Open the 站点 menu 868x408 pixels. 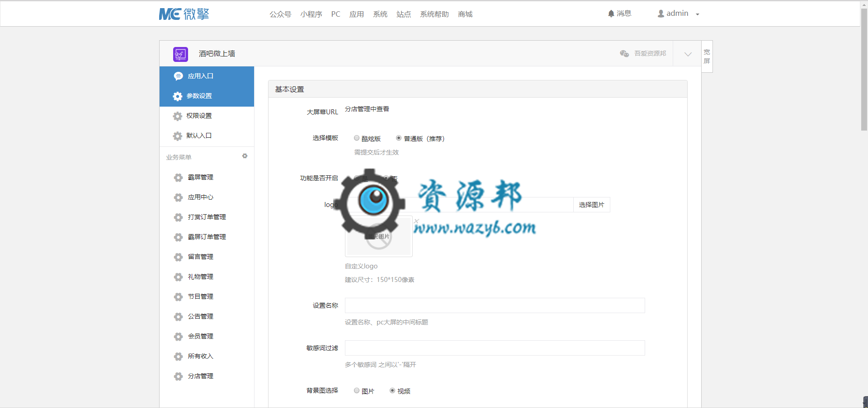[404, 14]
